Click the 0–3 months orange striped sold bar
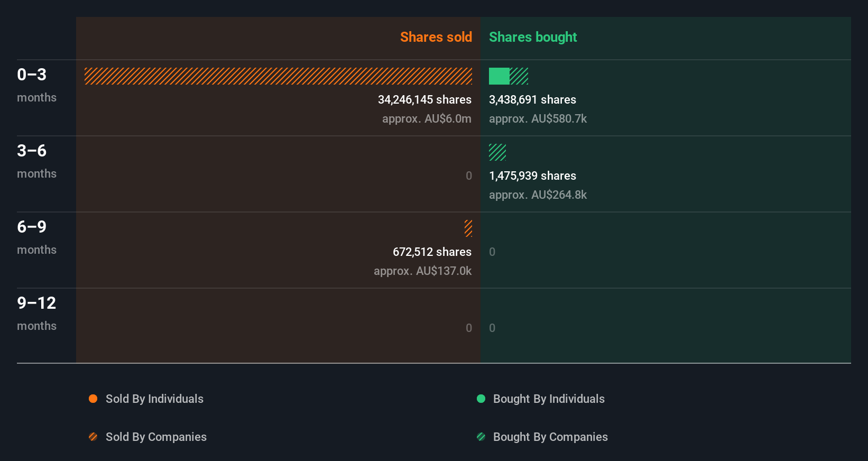The height and width of the screenshot is (461, 868). coord(279,76)
